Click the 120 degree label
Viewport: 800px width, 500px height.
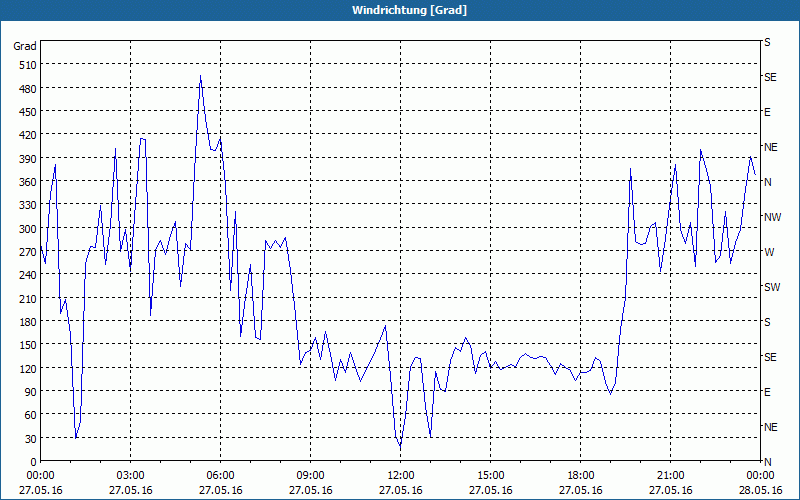pos(28,368)
